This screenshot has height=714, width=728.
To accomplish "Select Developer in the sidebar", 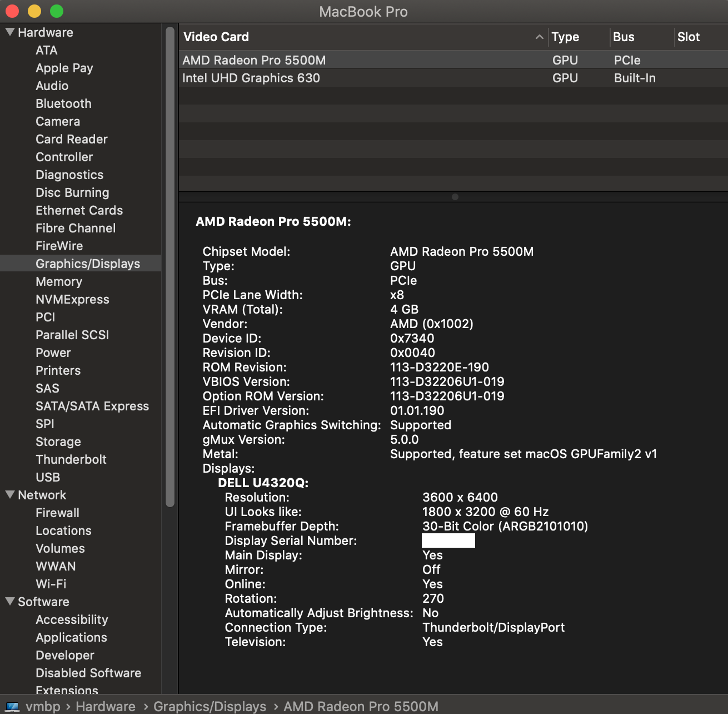I will pyautogui.click(x=65, y=655).
